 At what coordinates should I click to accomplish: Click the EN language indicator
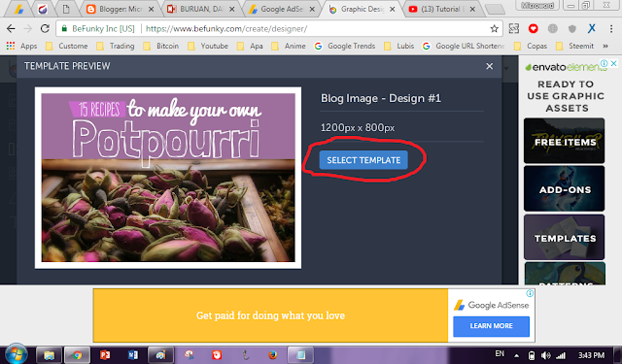[x=500, y=353]
